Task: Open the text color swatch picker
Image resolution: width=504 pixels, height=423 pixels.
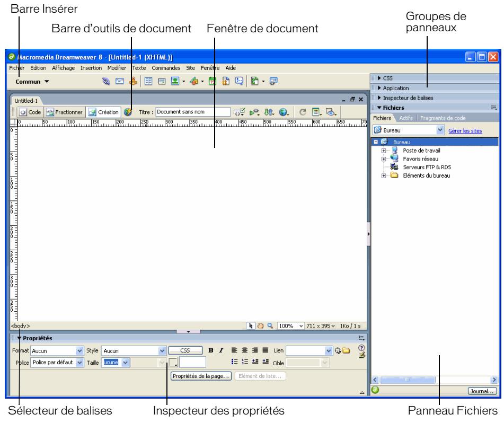Action: (173, 363)
